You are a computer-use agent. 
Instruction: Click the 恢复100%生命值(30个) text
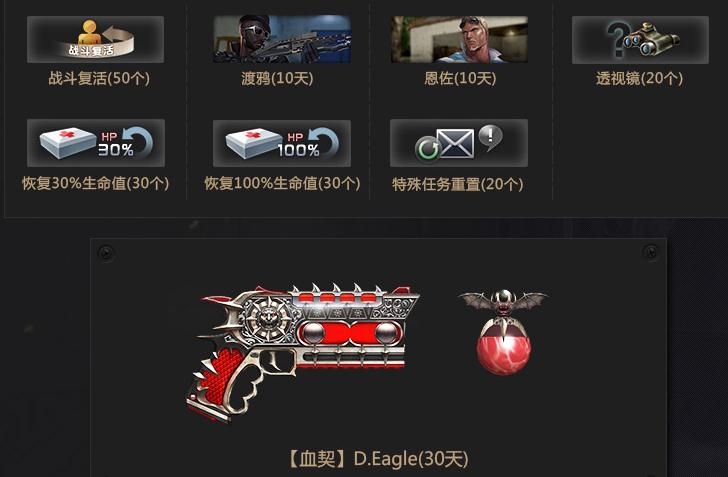tap(282, 183)
